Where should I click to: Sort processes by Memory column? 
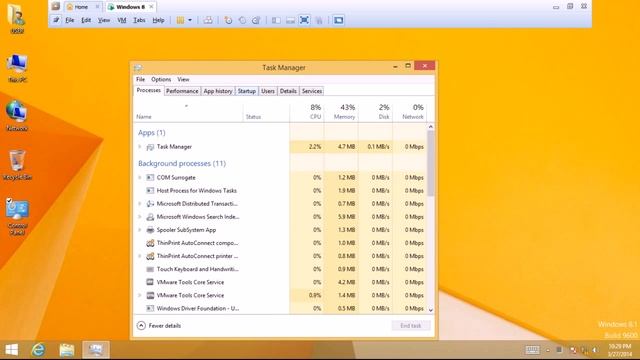pyautogui.click(x=341, y=112)
